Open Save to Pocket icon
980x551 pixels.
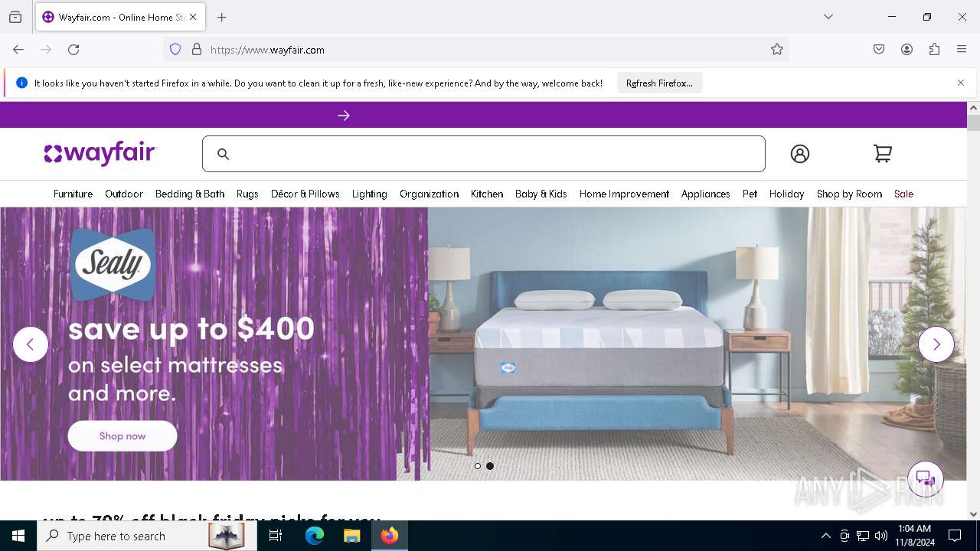(879, 50)
